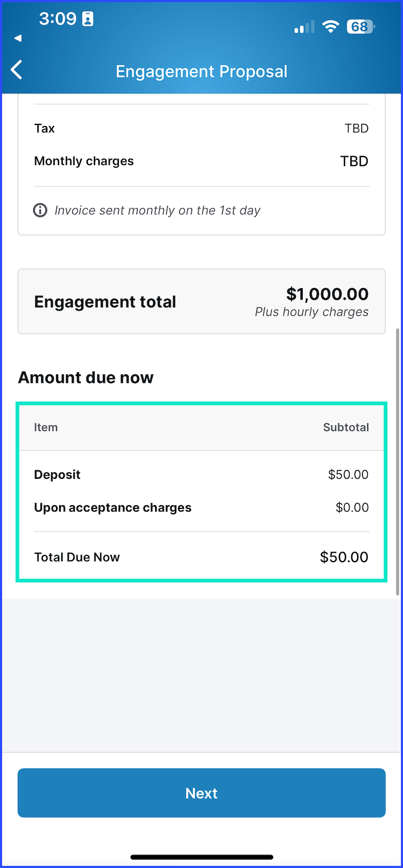This screenshot has height=868, width=403.
Task: Select the Engagement total card
Action: pyautogui.click(x=201, y=302)
